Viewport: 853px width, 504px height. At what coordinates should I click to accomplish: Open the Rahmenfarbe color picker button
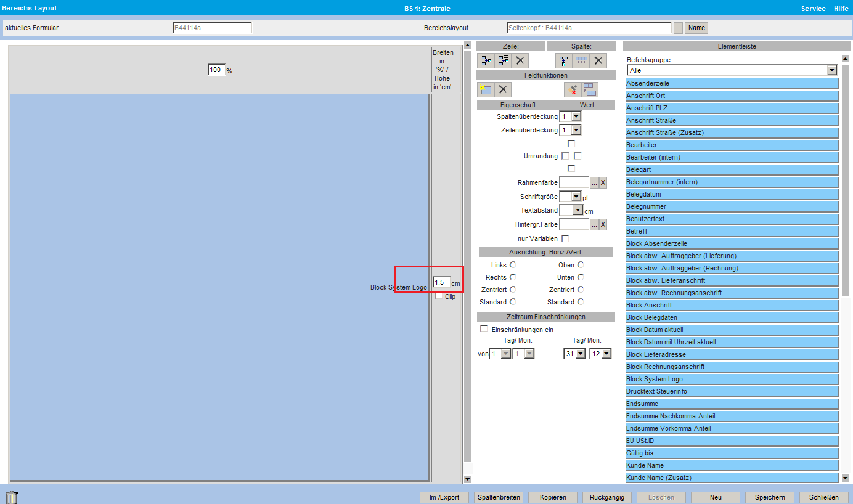pos(594,182)
